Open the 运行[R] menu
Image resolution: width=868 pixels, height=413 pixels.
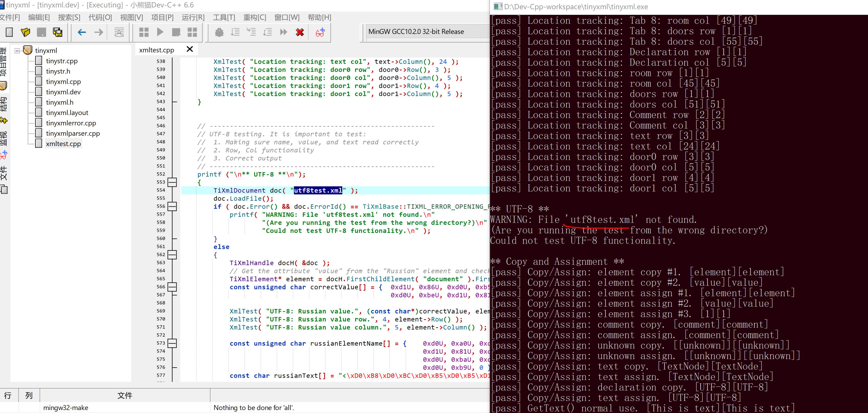(x=193, y=17)
